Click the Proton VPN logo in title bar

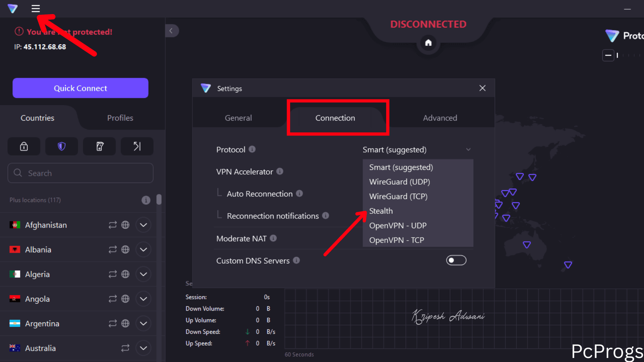(x=12, y=8)
